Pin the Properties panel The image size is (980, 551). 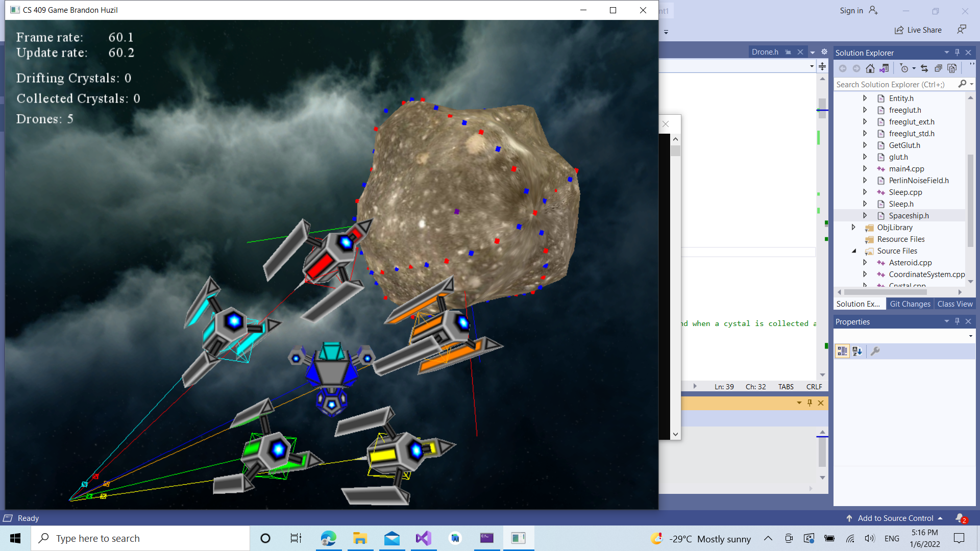coord(958,321)
